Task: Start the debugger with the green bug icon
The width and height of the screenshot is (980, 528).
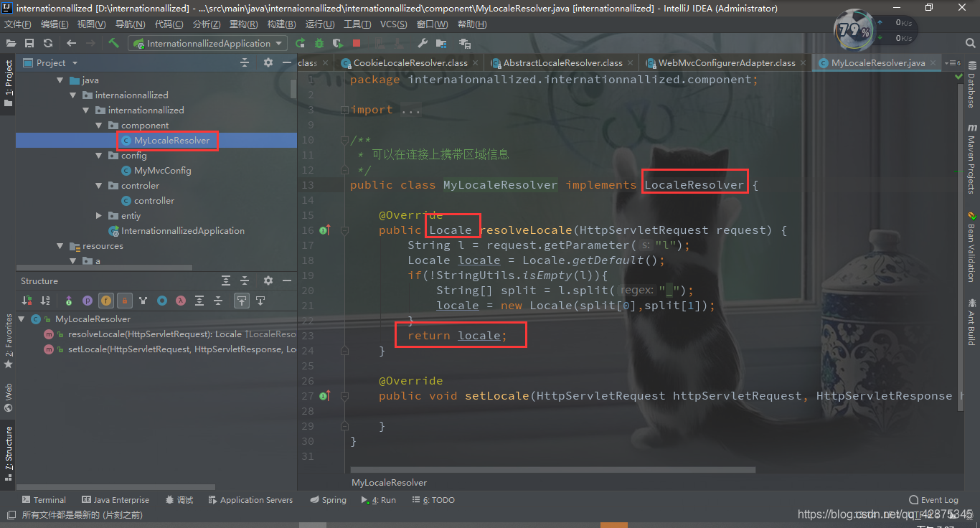Action: point(319,43)
